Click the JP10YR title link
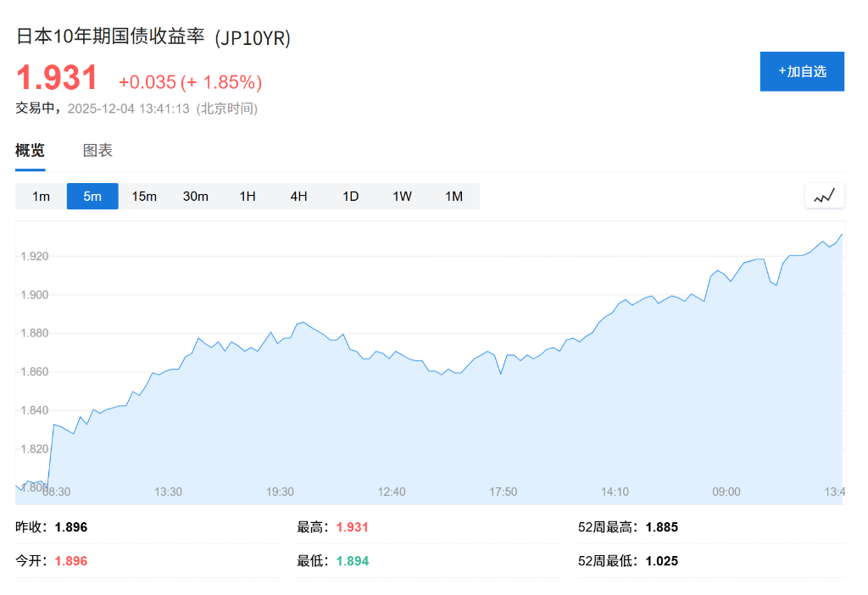The image size is (868, 595). point(151,37)
